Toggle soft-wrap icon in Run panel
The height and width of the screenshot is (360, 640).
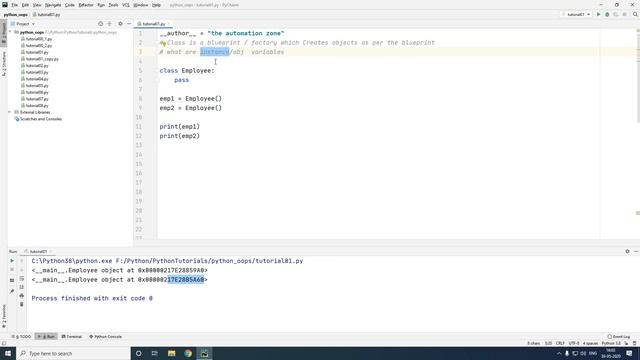coord(22,278)
